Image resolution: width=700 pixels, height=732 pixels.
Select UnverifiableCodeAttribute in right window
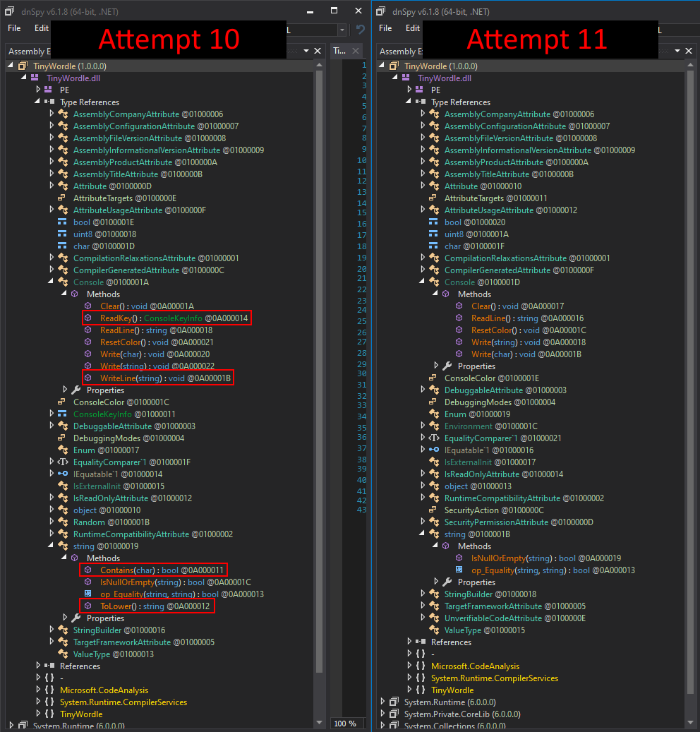(514, 618)
